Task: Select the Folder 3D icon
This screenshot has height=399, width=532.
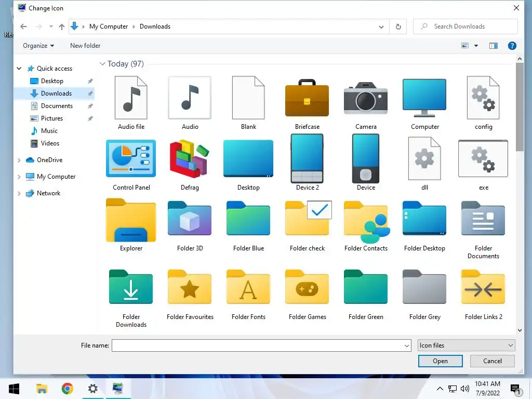Action: click(190, 219)
